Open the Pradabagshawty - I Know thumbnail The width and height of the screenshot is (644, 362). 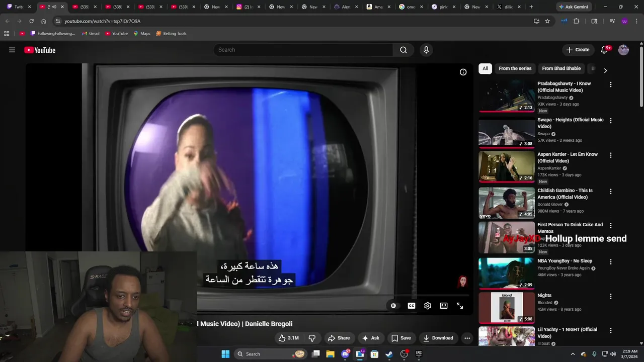point(507,96)
